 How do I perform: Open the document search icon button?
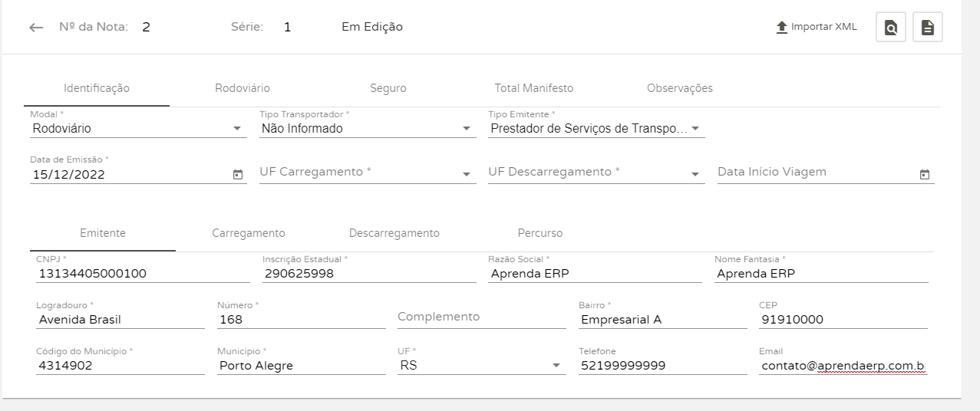pos(890,27)
